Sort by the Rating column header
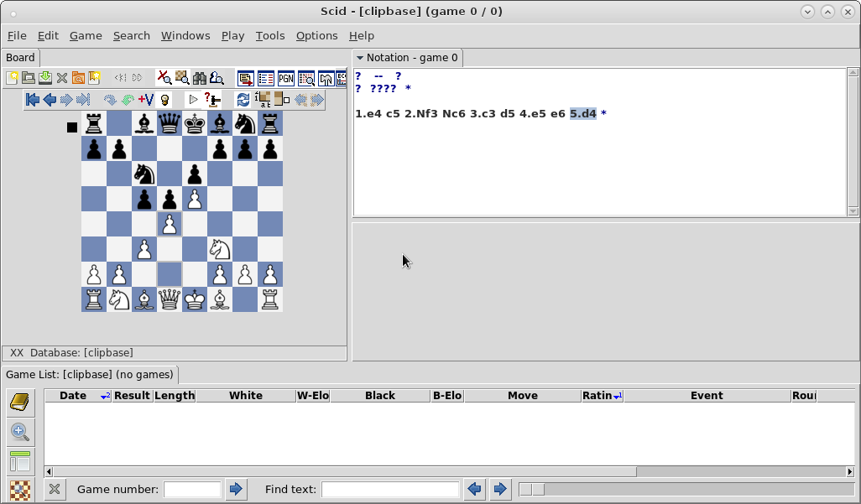Viewport: 861px width, 504px height. (603, 395)
